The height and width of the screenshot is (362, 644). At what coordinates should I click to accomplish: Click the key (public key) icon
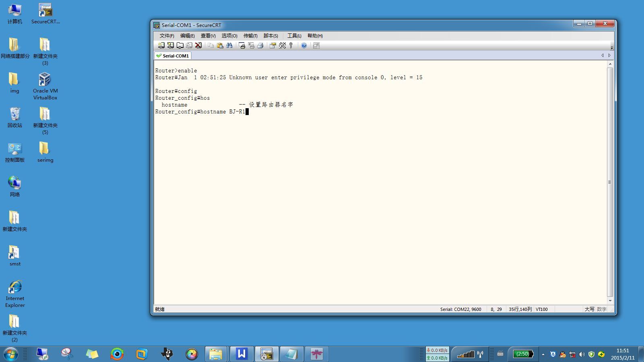(x=291, y=45)
